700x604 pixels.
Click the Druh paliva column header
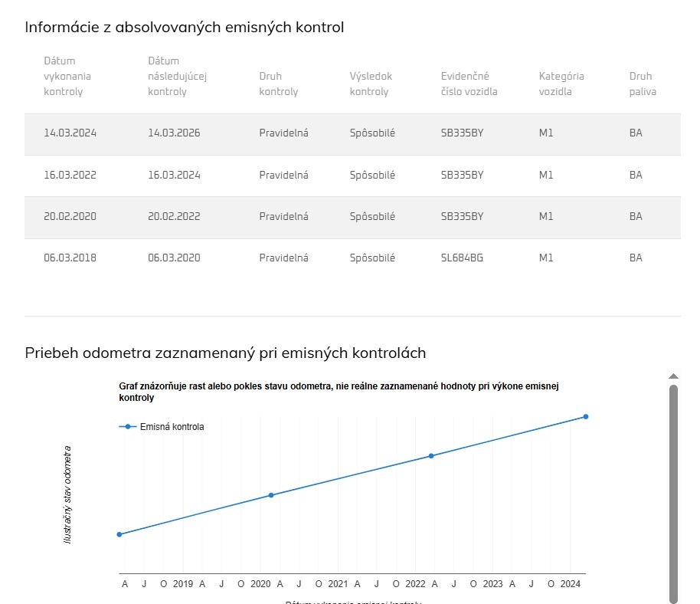pyautogui.click(x=643, y=84)
